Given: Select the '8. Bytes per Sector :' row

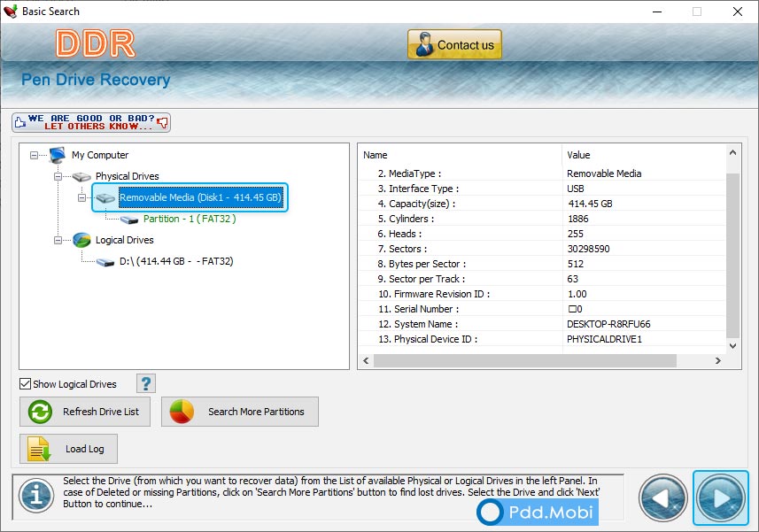Looking at the screenshot, I should 542,264.
